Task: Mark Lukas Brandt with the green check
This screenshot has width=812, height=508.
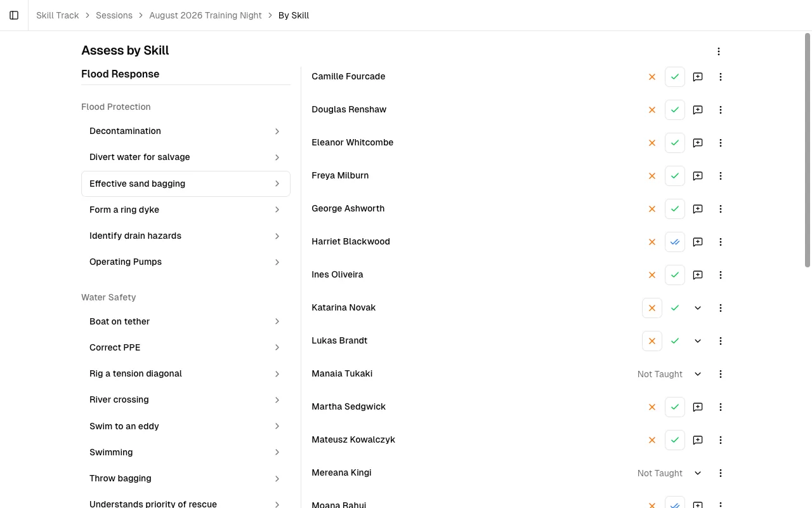Action: tap(675, 341)
